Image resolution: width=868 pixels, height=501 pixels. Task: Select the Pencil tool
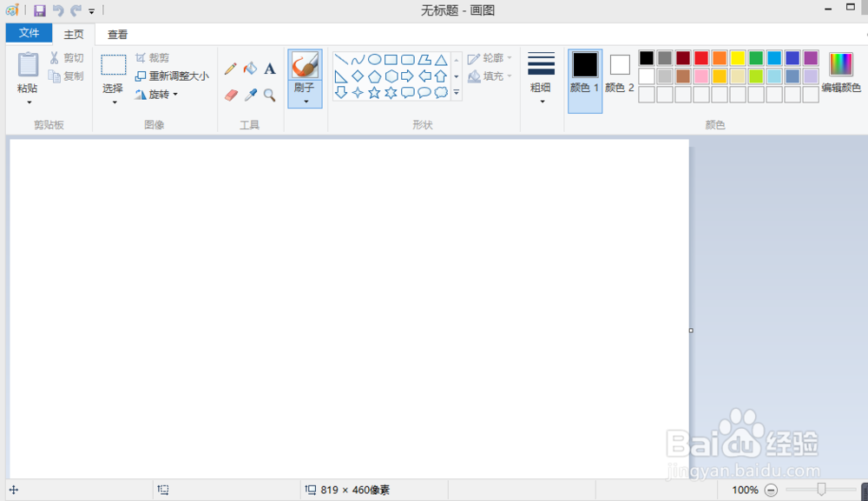(231, 69)
